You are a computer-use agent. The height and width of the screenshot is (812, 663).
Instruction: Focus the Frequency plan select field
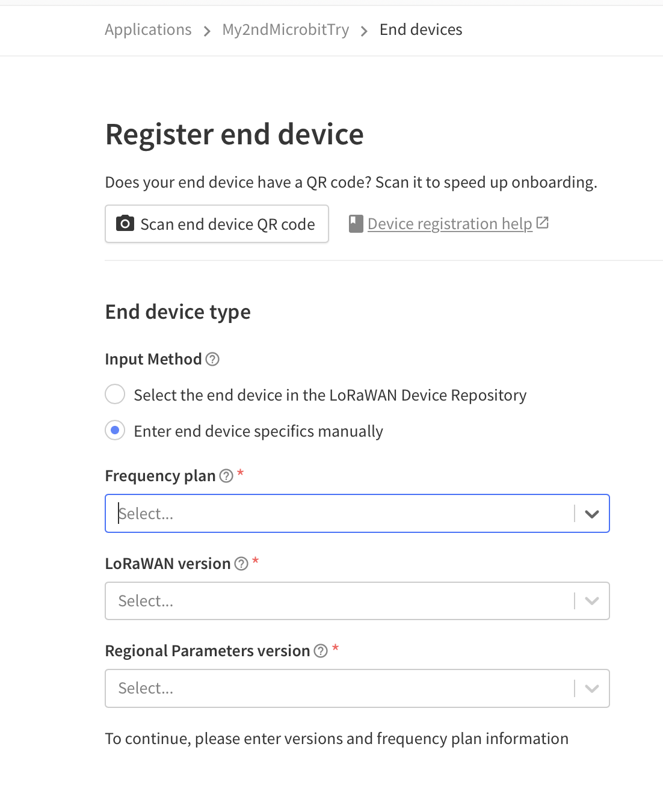pyautogui.click(x=357, y=514)
